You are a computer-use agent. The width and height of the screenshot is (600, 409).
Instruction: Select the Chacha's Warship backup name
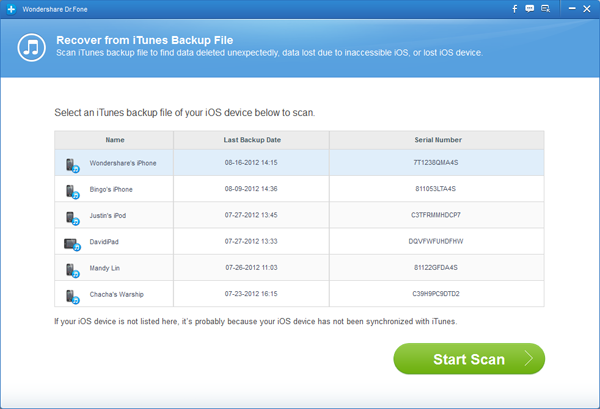pyautogui.click(x=117, y=294)
